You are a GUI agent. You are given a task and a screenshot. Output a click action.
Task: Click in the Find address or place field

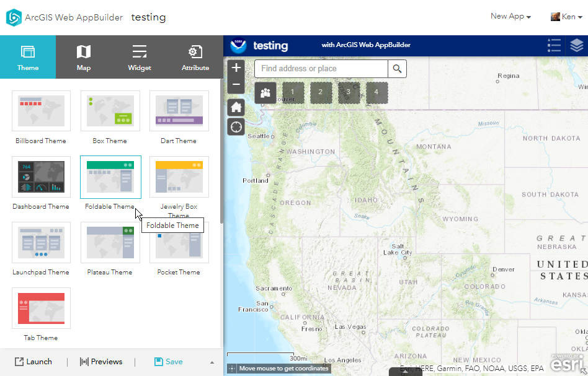[x=321, y=69]
